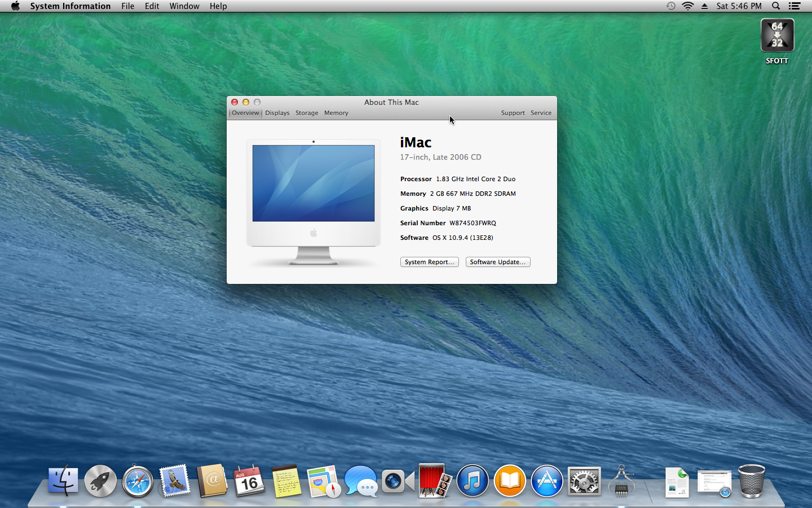Viewport: 812px width, 508px height.
Task: Open iTunes music note icon
Action: 473,481
